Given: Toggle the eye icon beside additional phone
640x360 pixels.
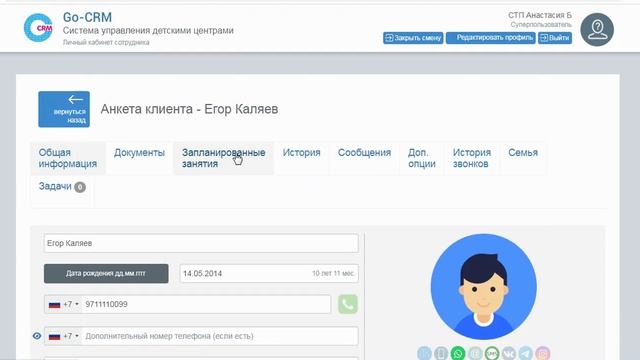Looking at the screenshot, I should pyautogui.click(x=37, y=336).
